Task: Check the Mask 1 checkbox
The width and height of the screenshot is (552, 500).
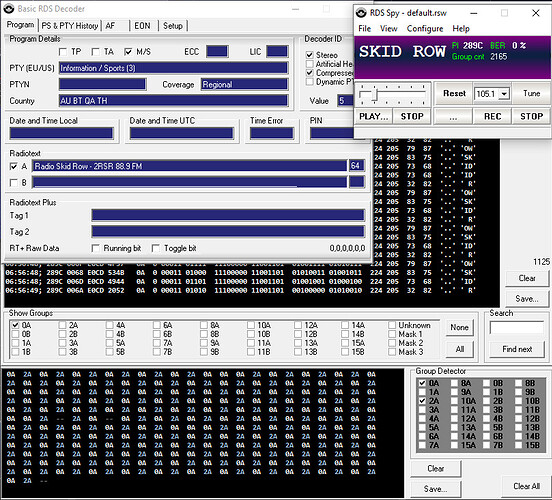Action: click(x=392, y=334)
